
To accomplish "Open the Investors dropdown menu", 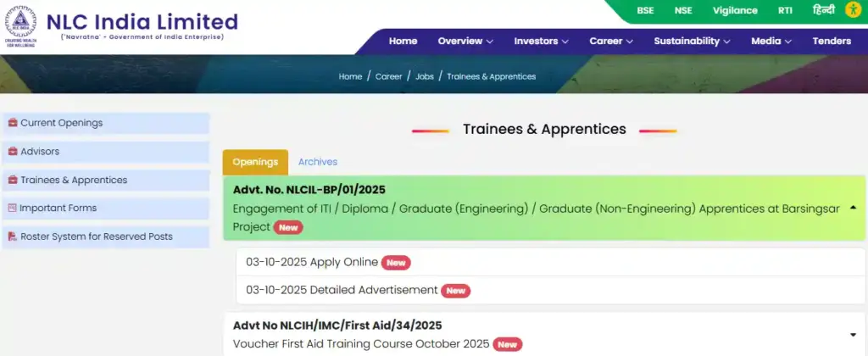I will click(x=541, y=41).
